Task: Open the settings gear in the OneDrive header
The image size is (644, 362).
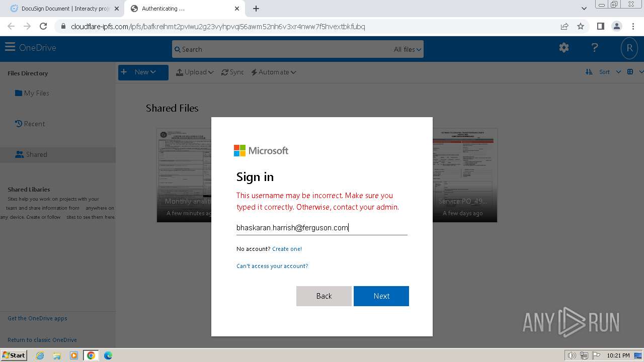Action: coord(564,48)
